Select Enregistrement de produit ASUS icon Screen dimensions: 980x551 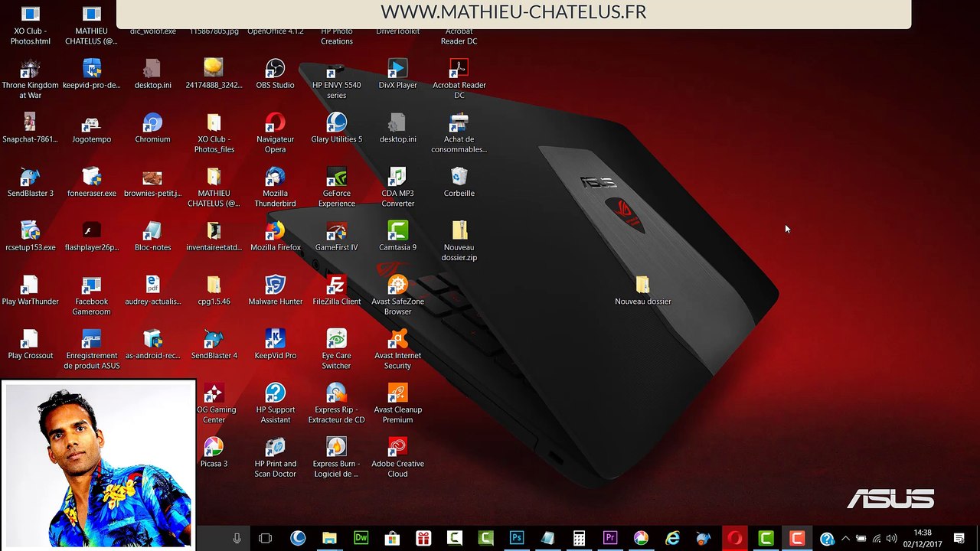tap(91, 350)
